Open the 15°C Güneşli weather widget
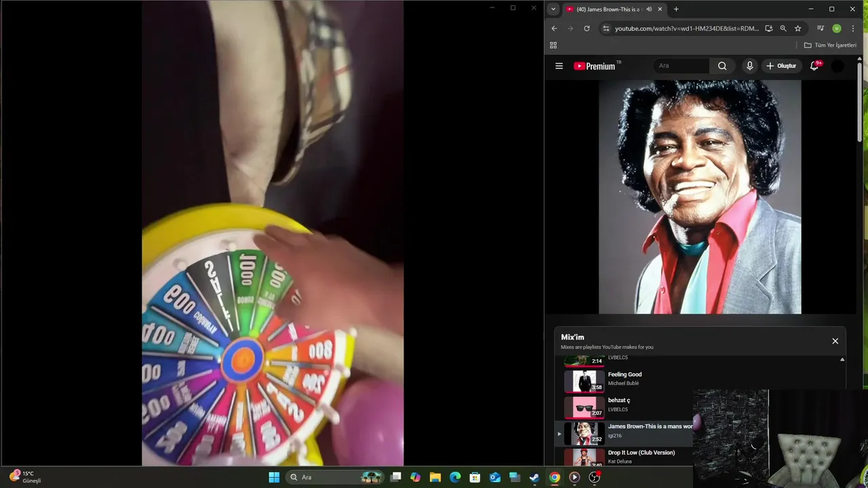The image size is (868, 488). [25, 476]
